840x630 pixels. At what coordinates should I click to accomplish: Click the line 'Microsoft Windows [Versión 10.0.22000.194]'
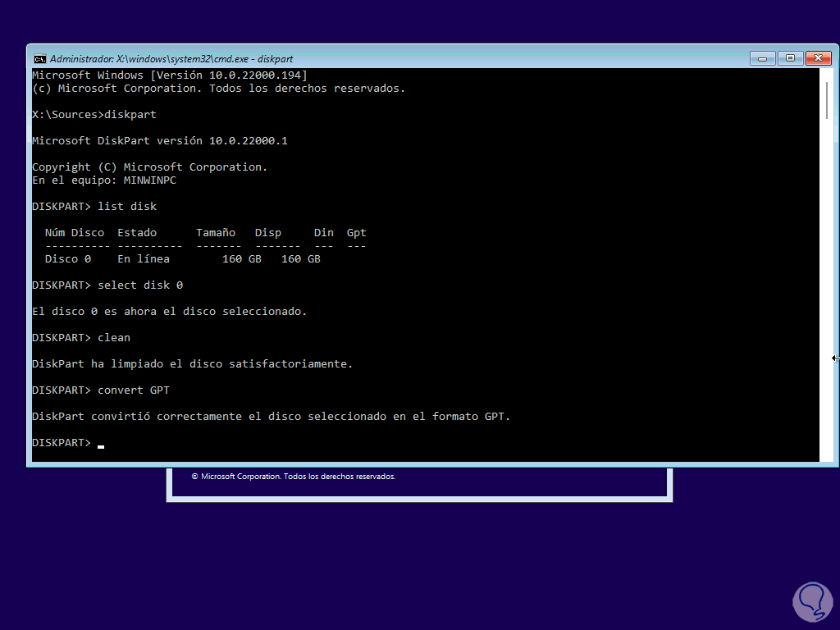[x=170, y=75]
